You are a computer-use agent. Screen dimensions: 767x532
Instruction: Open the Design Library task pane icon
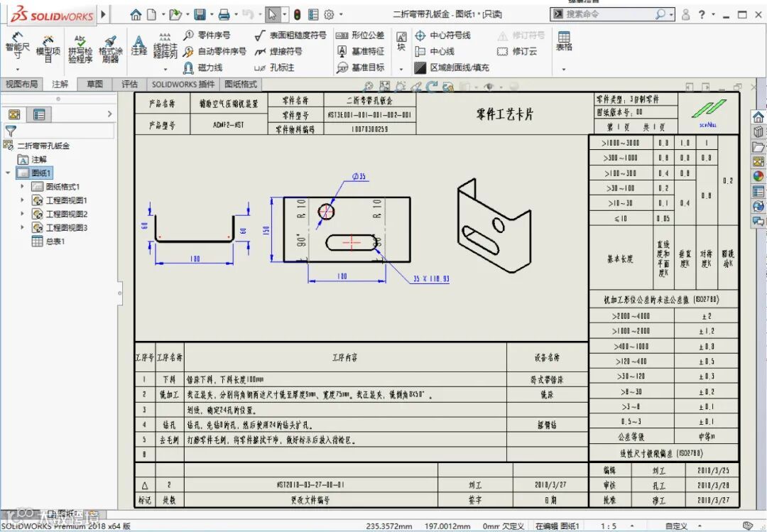[x=758, y=131]
